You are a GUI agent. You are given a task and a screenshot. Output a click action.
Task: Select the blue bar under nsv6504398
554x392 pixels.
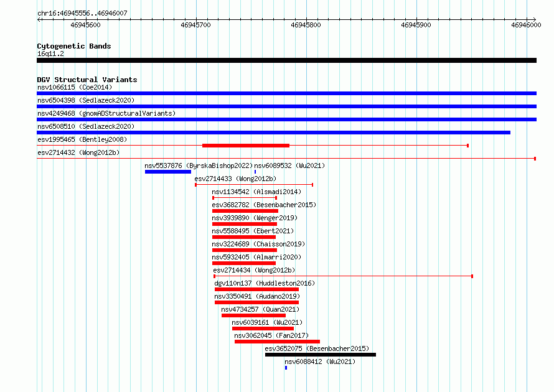286,106
